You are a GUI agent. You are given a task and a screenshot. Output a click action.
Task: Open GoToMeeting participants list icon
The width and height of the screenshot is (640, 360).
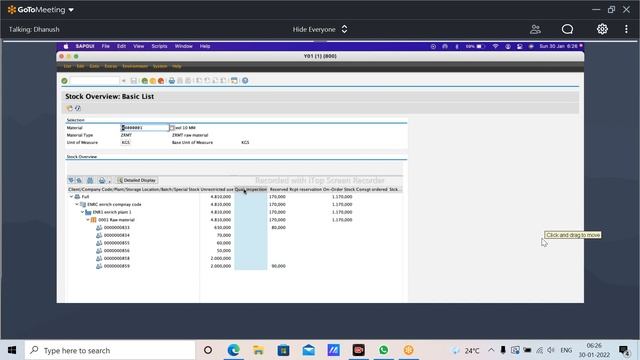click(535, 29)
